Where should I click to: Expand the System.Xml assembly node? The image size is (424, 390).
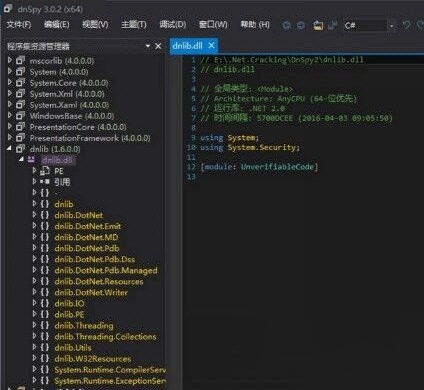coord(10,93)
